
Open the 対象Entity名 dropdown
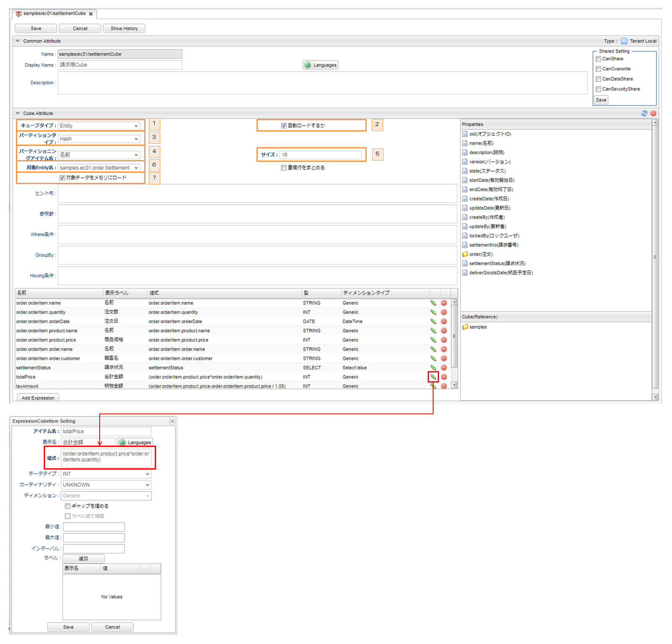tap(99, 168)
